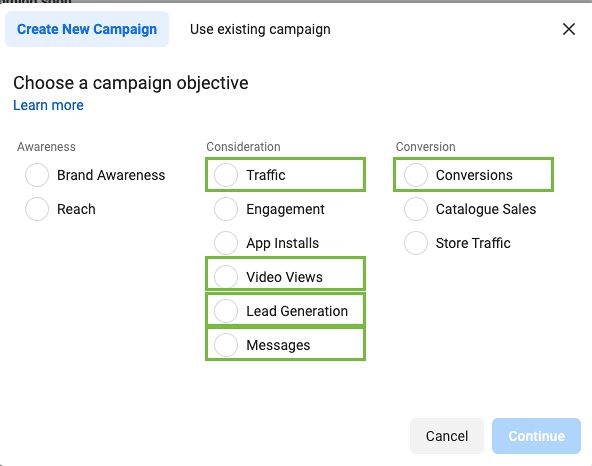Click the Messages label text
Screen dimensions: 592x466
click(278, 345)
